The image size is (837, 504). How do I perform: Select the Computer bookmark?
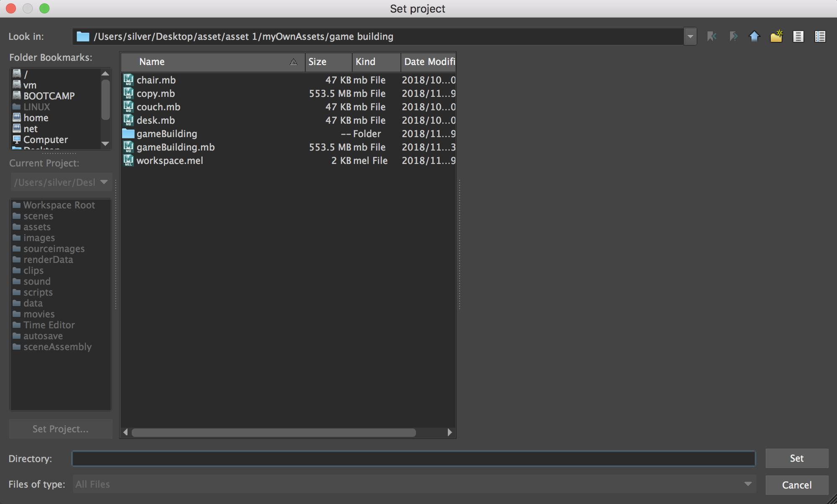click(45, 140)
